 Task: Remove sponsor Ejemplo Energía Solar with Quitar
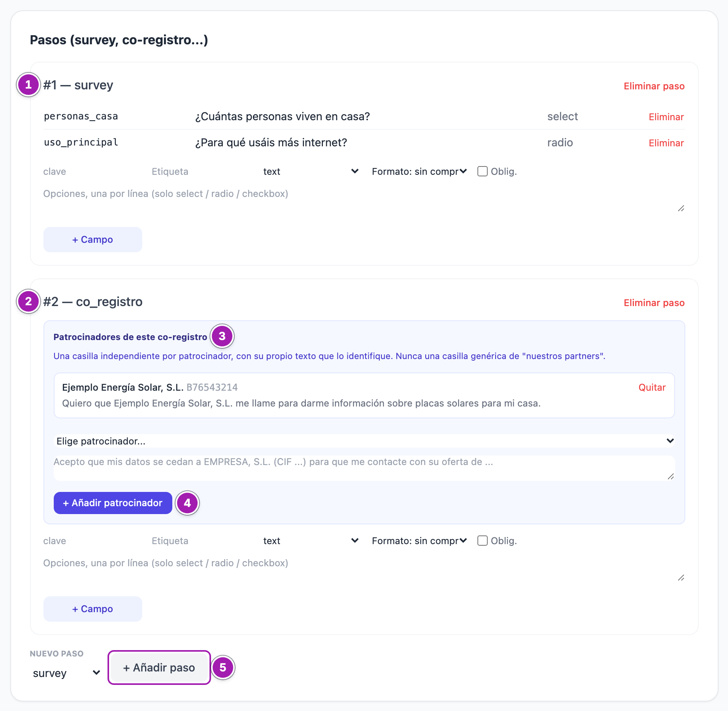pos(652,388)
